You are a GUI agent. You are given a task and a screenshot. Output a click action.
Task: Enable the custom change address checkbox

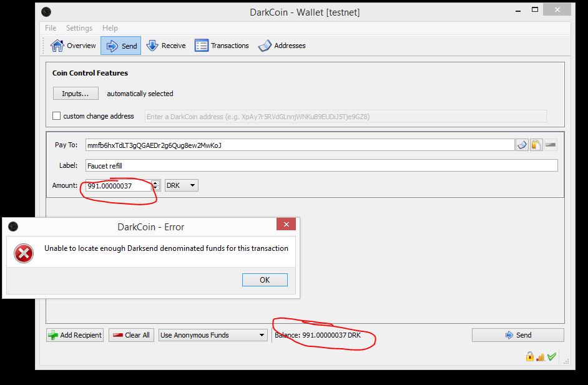point(56,116)
